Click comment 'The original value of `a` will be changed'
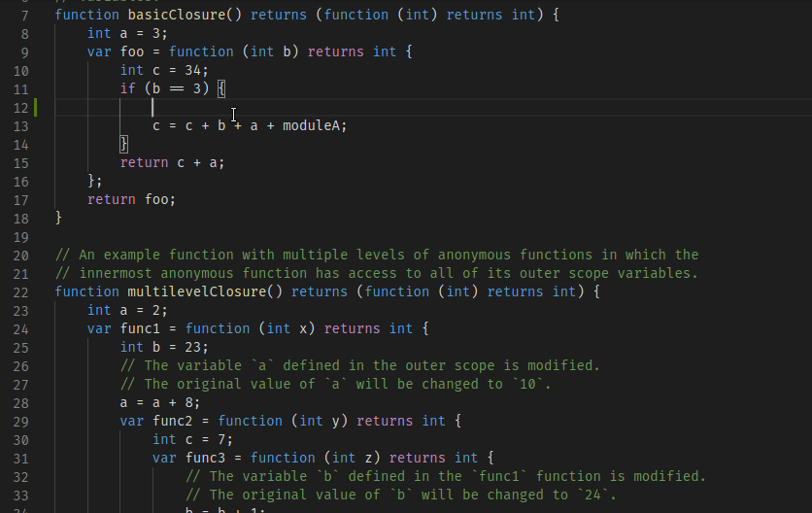Image resolution: width=812 pixels, height=513 pixels. tap(335, 384)
